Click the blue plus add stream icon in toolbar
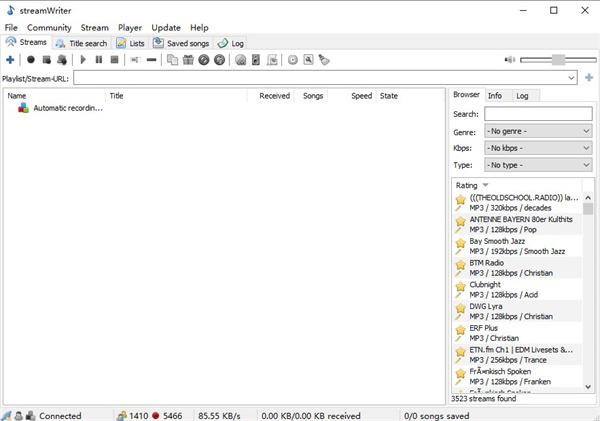The width and height of the screenshot is (600, 421). coord(10,60)
